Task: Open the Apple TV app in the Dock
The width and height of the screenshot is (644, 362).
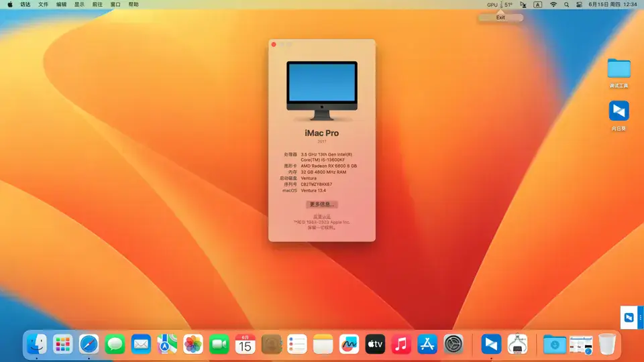Action: [x=375, y=344]
